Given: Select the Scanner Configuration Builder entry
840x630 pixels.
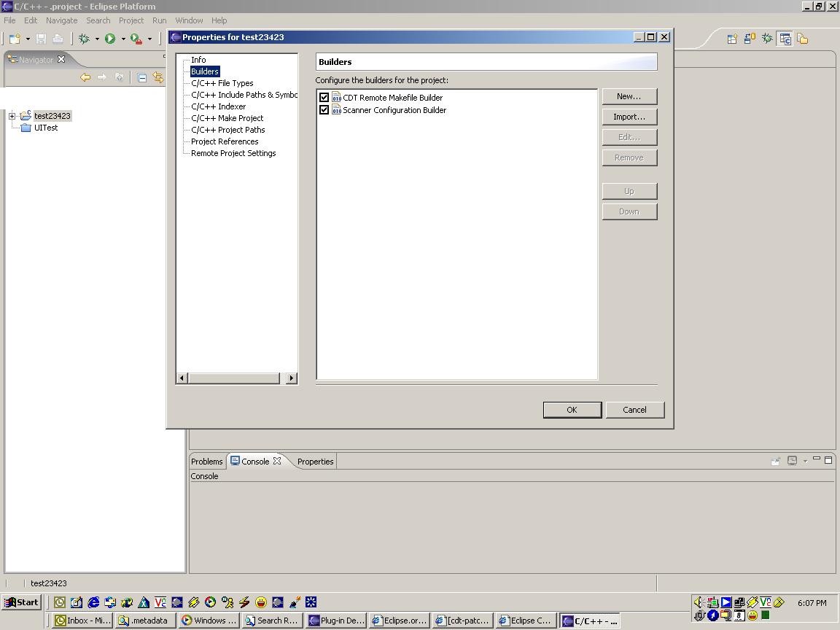Looking at the screenshot, I should [394, 110].
